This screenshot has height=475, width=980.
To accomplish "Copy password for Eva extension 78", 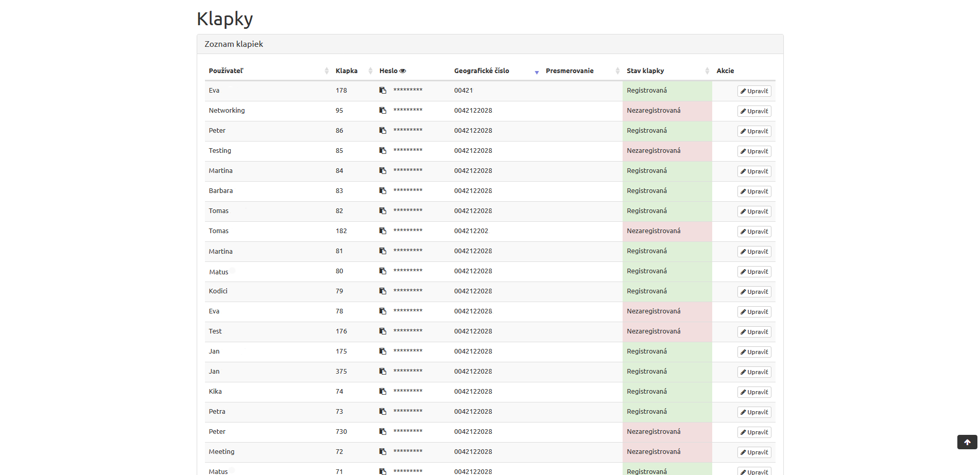I will (x=383, y=311).
